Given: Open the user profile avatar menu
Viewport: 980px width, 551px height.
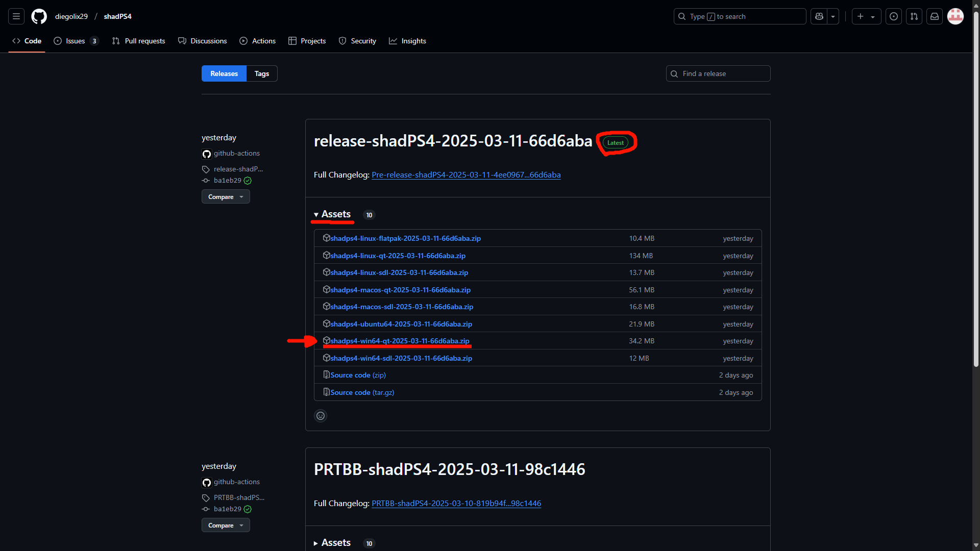Looking at the screenshot, I should [x=955, y=16].
